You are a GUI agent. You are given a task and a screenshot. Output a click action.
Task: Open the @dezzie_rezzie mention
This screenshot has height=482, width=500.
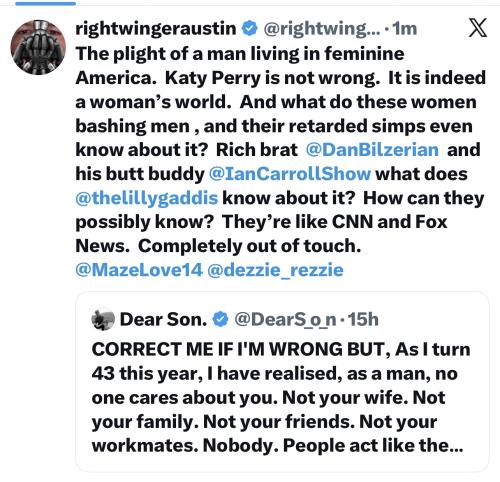[x=275, y=270]
